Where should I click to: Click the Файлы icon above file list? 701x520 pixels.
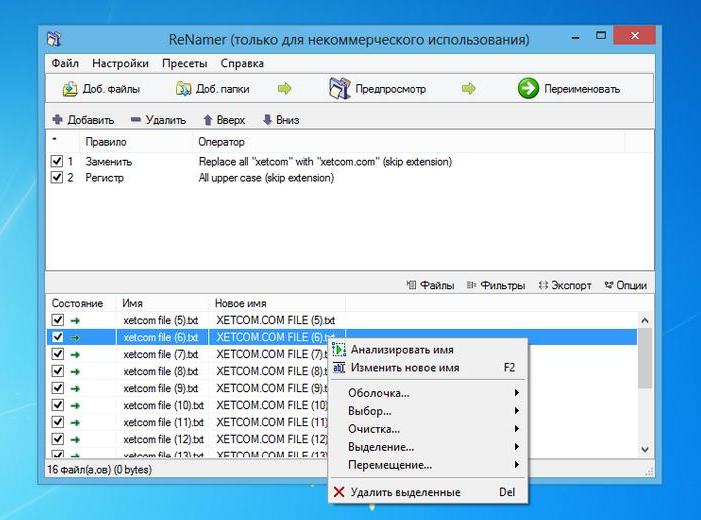point(411,285)
